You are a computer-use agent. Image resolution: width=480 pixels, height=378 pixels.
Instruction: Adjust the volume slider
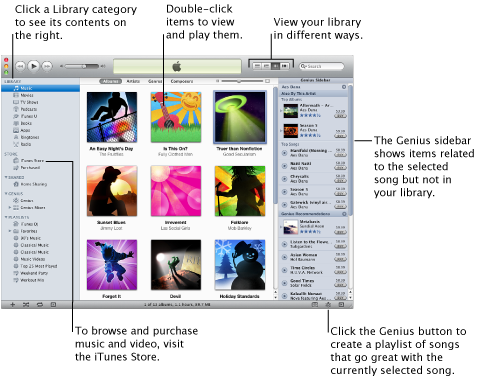[82, 66]
